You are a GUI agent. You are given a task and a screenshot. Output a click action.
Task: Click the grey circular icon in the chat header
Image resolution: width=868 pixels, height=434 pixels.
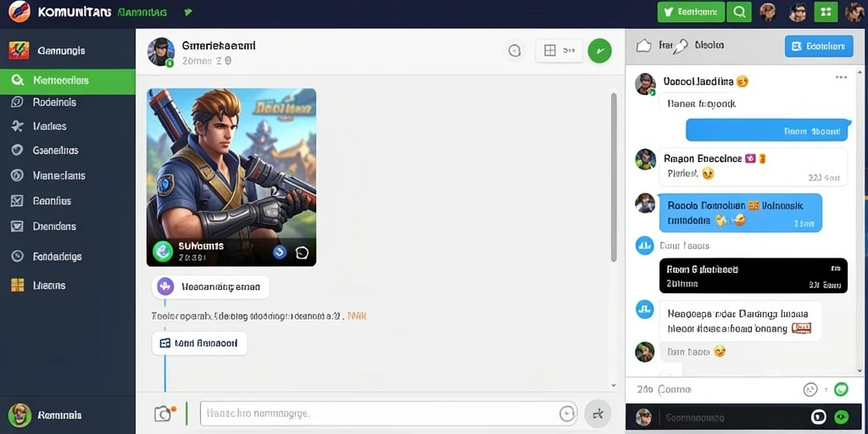(x=515, y=51)
